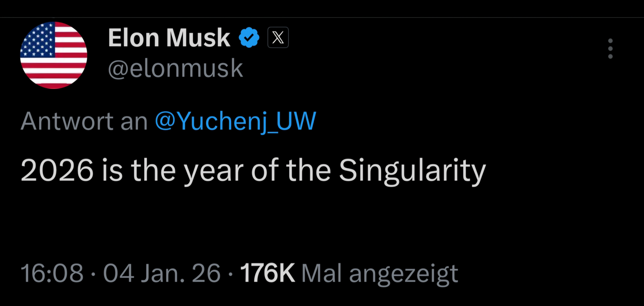Open the @elonmusk handle profile

175,68
